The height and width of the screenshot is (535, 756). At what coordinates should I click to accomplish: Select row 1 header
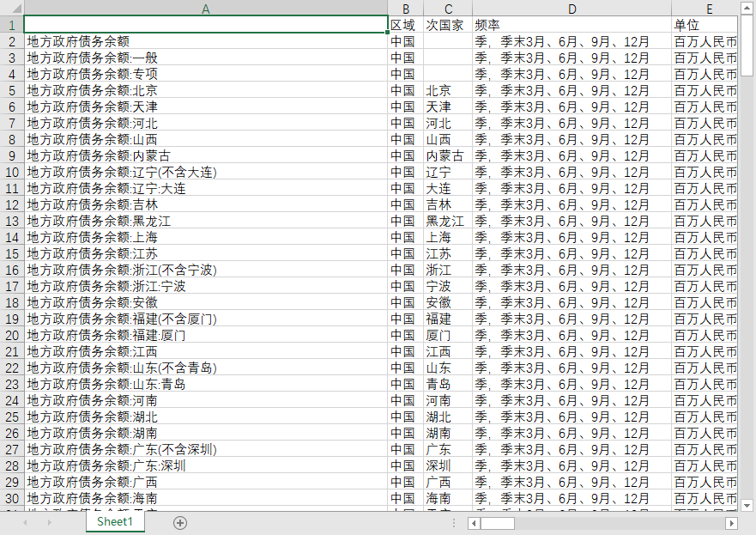point(11,25)
